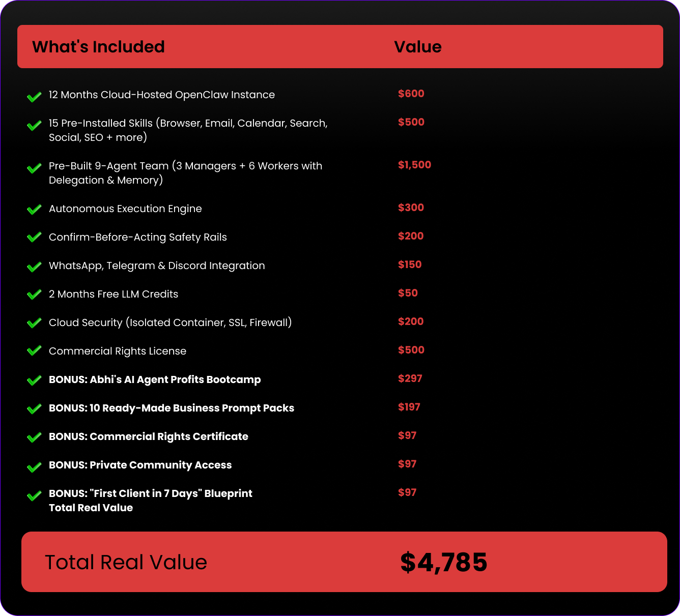Click checkmark beside 12 Months Cloud-Hosted OpenClaw
Viewport: 680px width, 616px height.
click(34, 97)
